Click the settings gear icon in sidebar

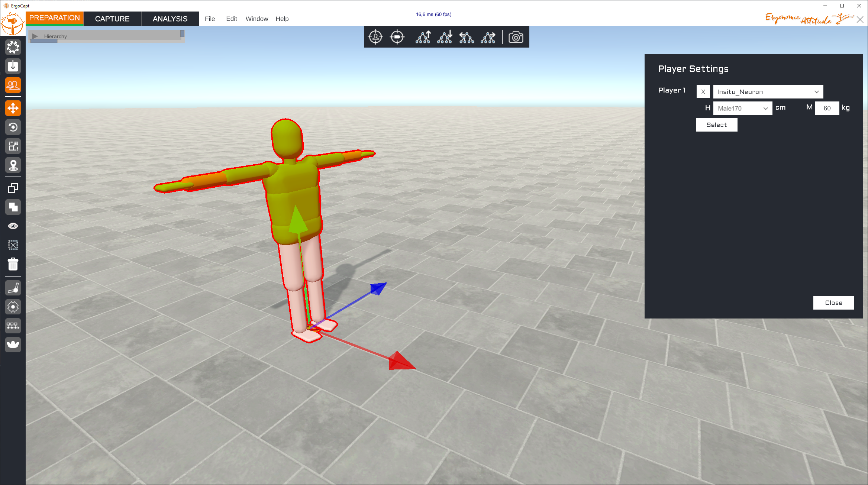point(13,47)
